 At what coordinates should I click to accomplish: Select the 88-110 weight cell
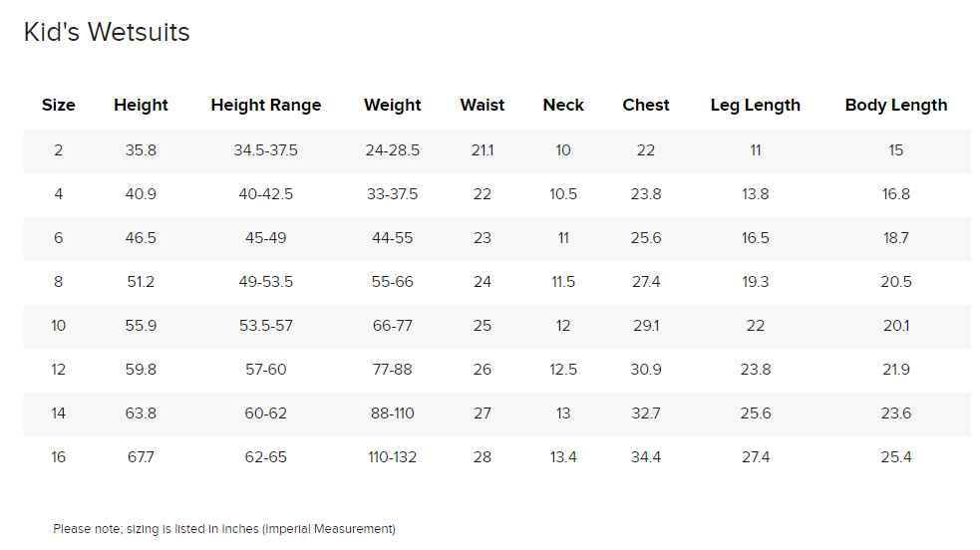coord(393,412)
